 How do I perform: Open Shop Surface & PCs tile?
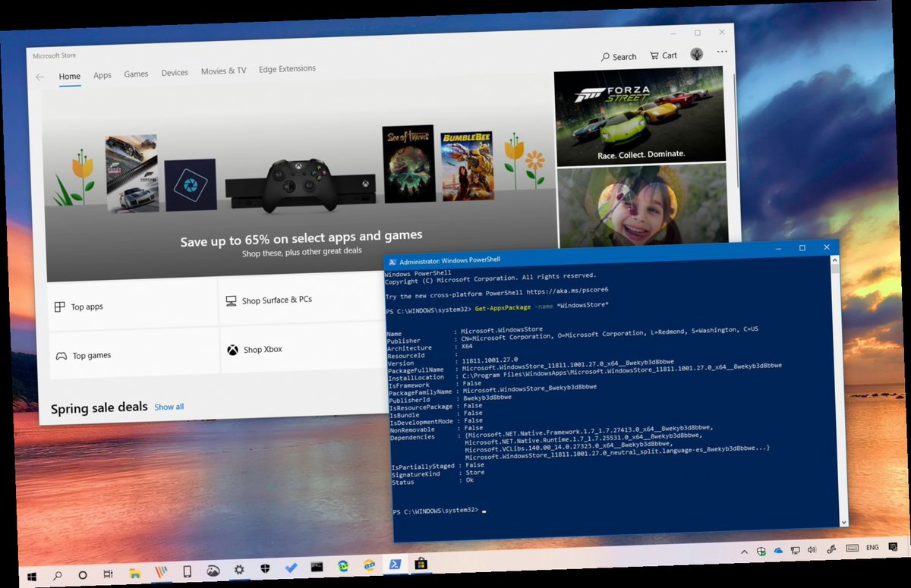click(304, 298)
